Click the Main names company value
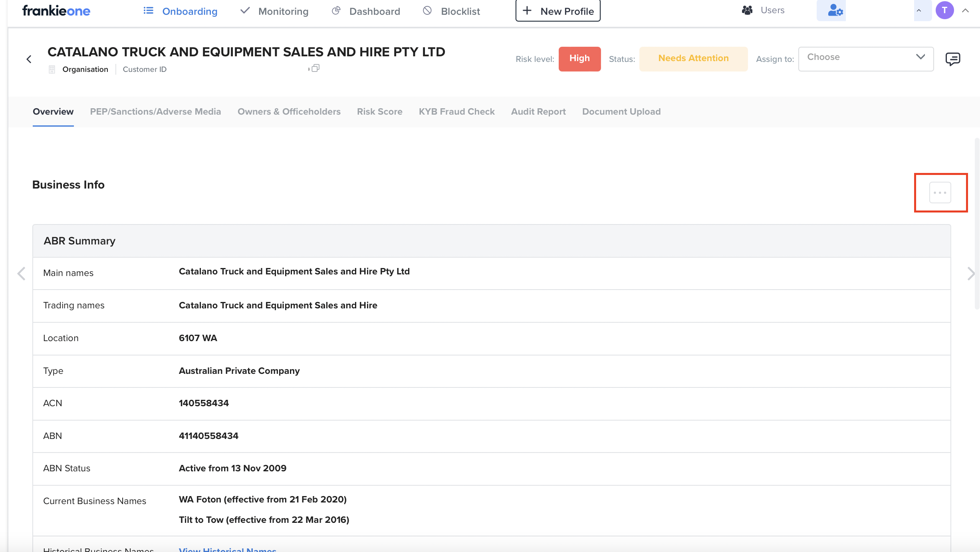Viewport: 980px width, 552px height. click(x=294, y=272)
